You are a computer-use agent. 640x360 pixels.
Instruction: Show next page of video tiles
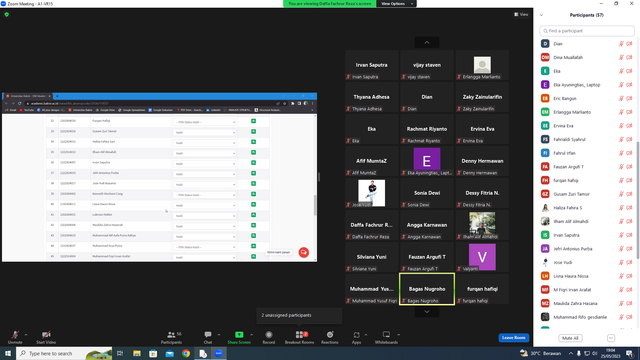[x=427, y=312]
